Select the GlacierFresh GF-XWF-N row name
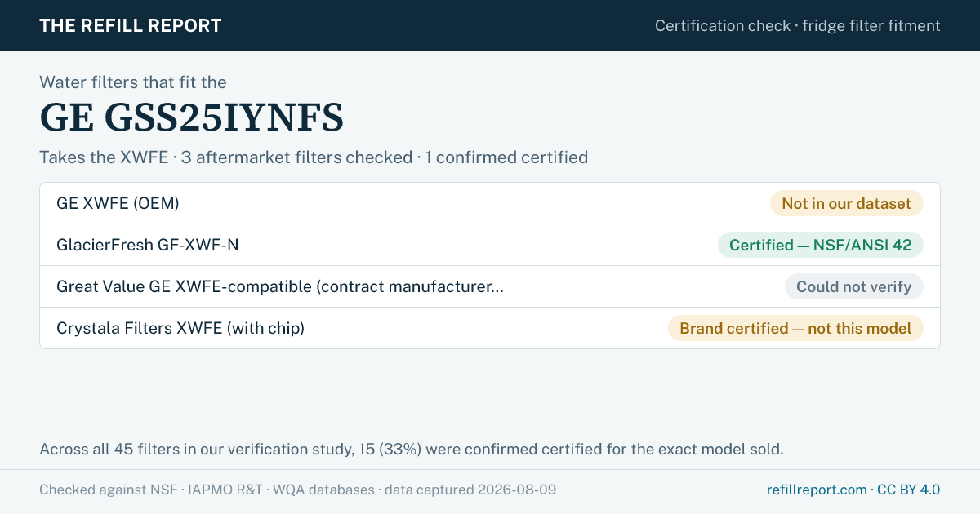Screen dimensions: 980x514 (x=148, y=245)
